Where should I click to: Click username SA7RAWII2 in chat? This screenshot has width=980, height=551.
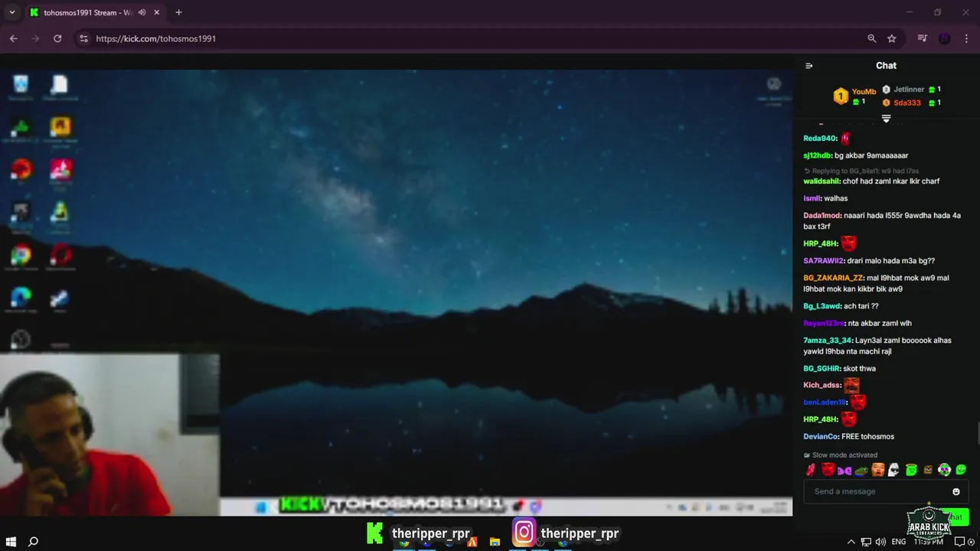pos(824,261)
